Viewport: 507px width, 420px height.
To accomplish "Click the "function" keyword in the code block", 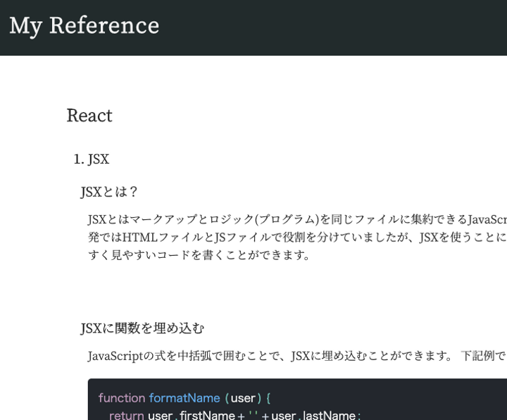I will [121, 398].
